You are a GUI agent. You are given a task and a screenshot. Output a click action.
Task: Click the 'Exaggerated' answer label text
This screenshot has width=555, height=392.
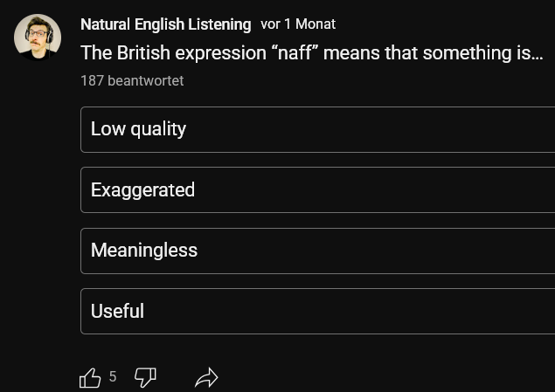[x=142, y=189]
